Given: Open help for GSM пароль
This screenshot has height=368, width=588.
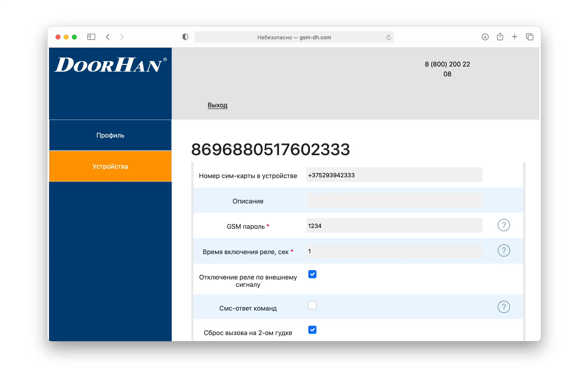Looking at the screenshot, I should (x=504, y=225).
